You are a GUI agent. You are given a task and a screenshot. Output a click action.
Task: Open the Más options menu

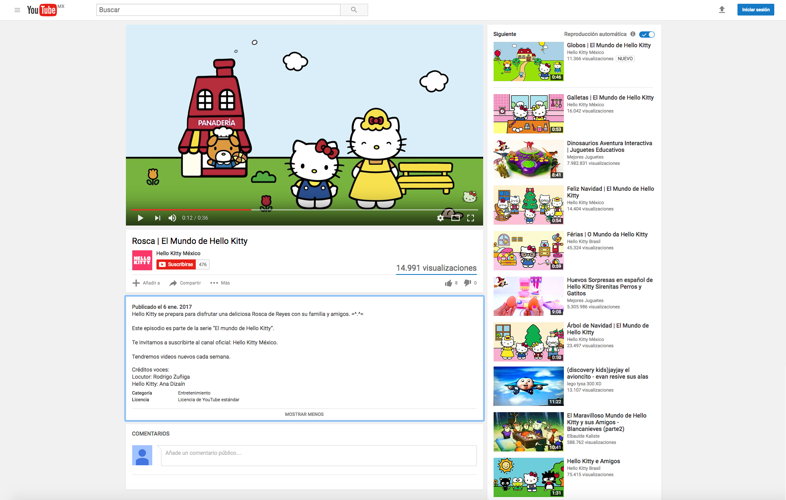point(220,283)
